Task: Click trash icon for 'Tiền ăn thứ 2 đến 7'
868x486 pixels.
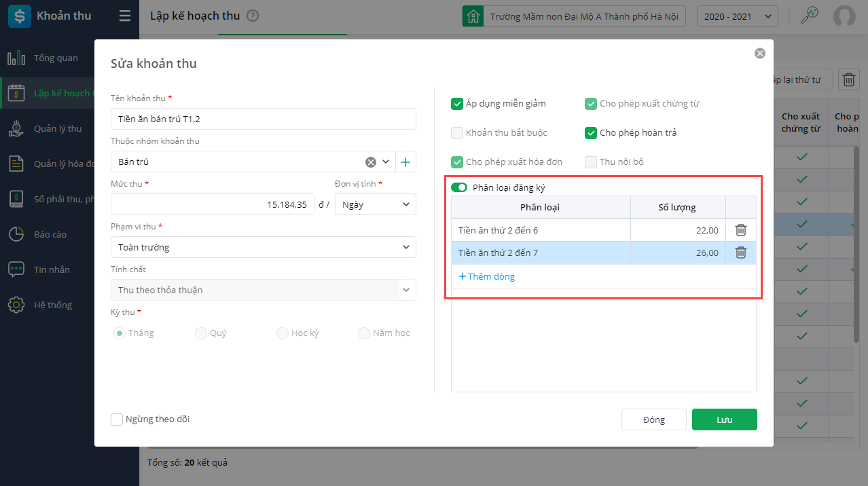Action: pos(741,253)
